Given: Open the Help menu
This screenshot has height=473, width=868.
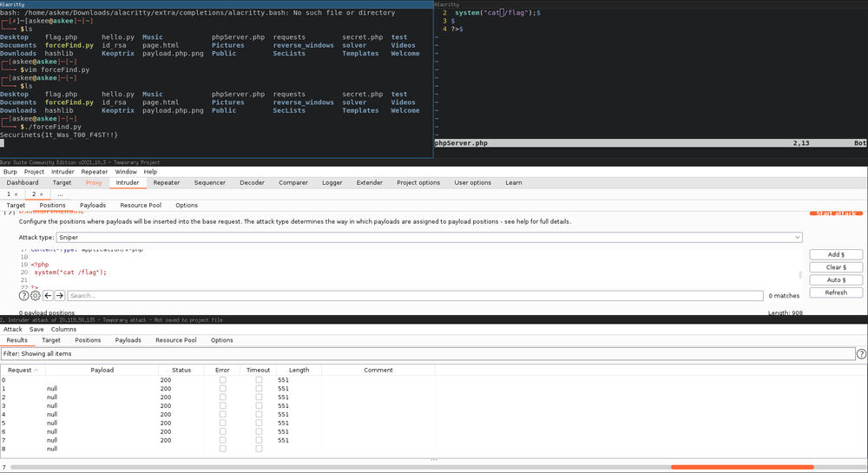Looking at the screenshot, I should tap(150, 172).
